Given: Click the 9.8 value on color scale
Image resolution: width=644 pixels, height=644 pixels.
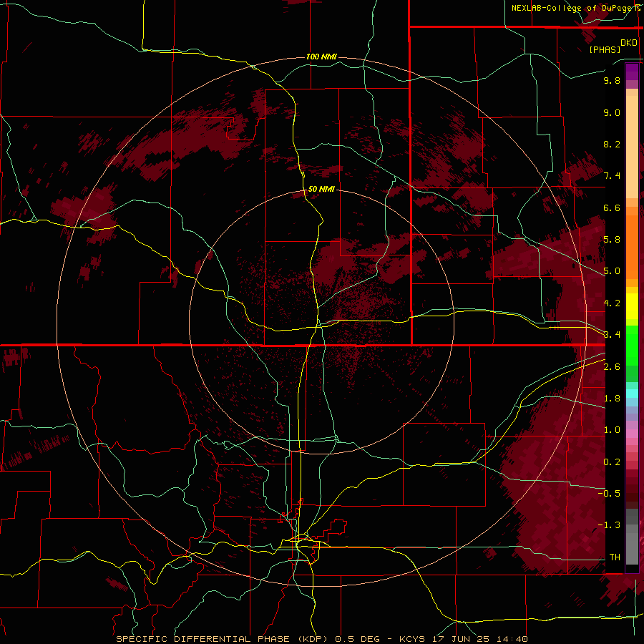Looking at the screenshot, I should [612, 80].
